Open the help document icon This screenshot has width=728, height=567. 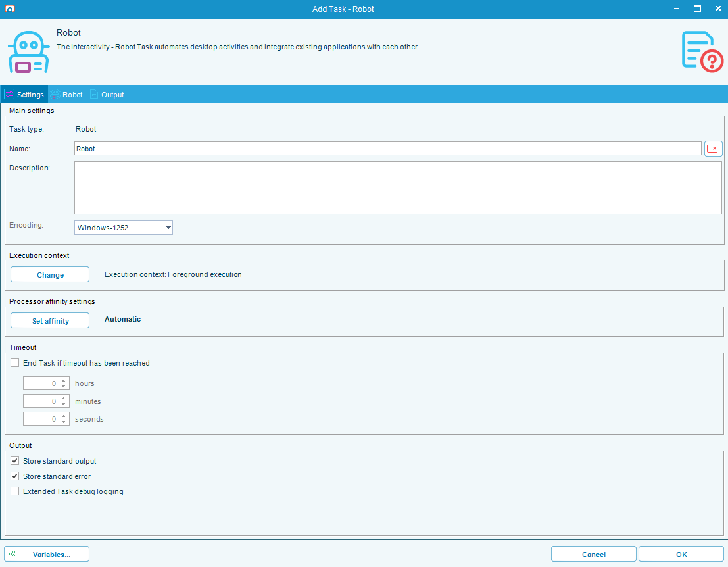702,51
